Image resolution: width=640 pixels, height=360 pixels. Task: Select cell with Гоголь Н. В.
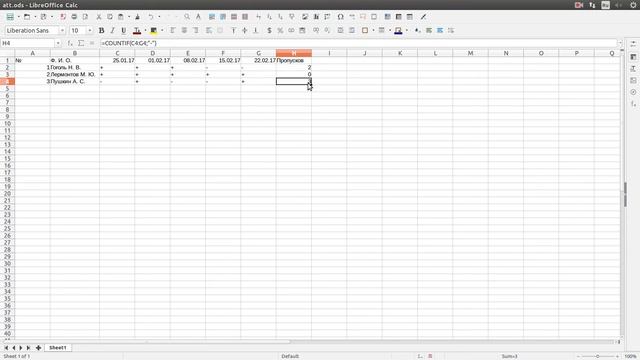point(75,67)
